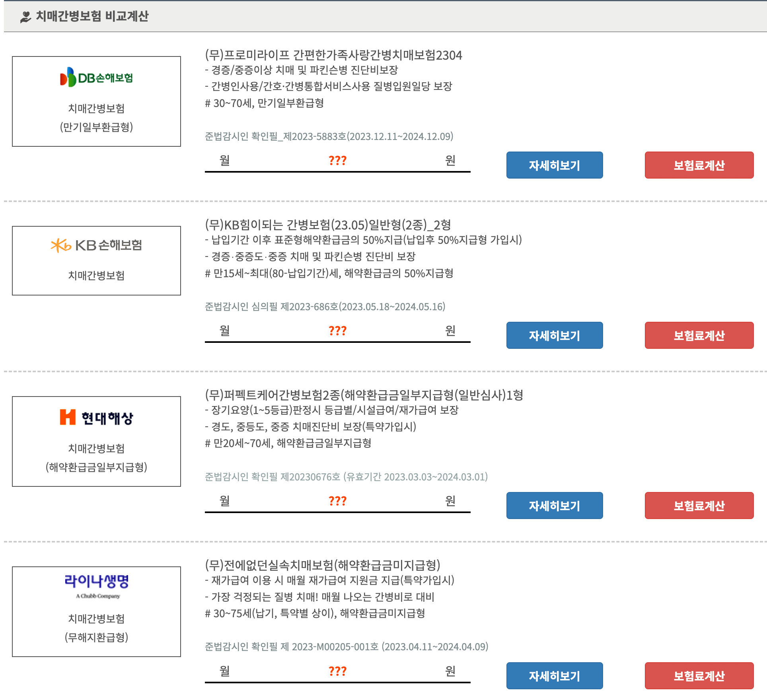Click the ??? monthly premium for 현대해상
767x700 pixels.
tap(337, 501)
